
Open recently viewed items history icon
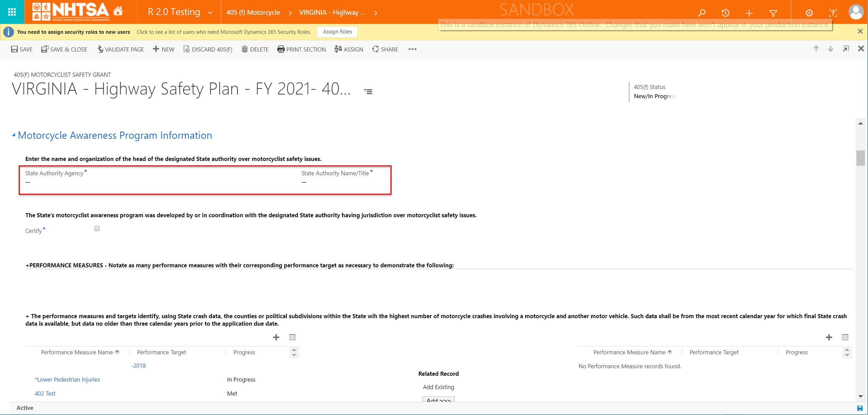coord(725,13)
